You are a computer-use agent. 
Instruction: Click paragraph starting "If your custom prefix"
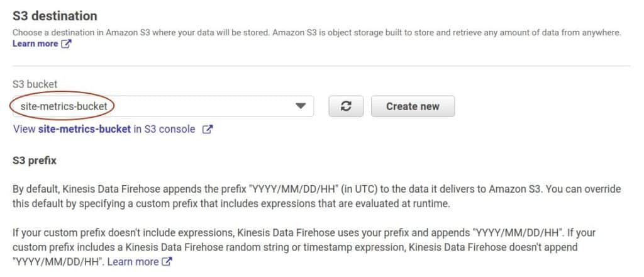pos(304,247)
